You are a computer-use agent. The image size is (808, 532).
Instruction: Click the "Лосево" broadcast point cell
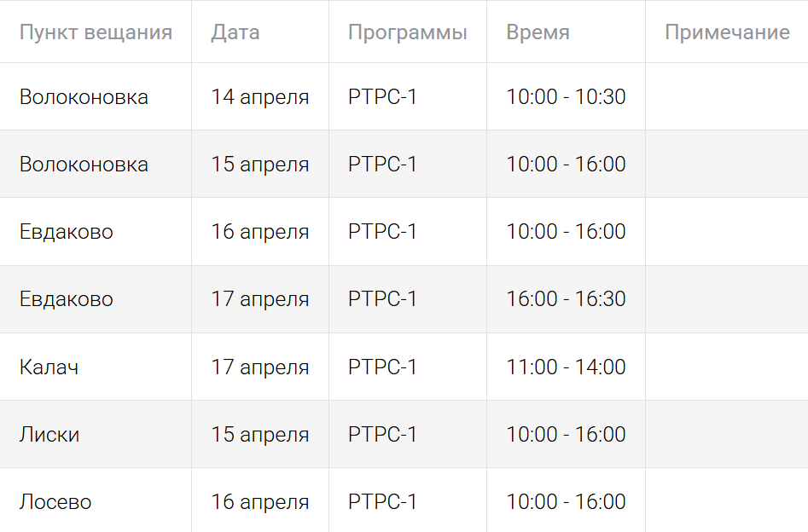point(55,502)
